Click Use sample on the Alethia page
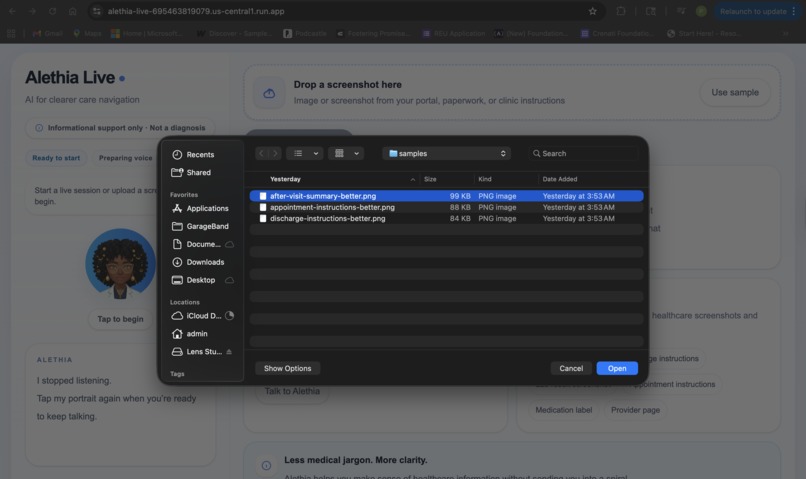 click(735, 93)
